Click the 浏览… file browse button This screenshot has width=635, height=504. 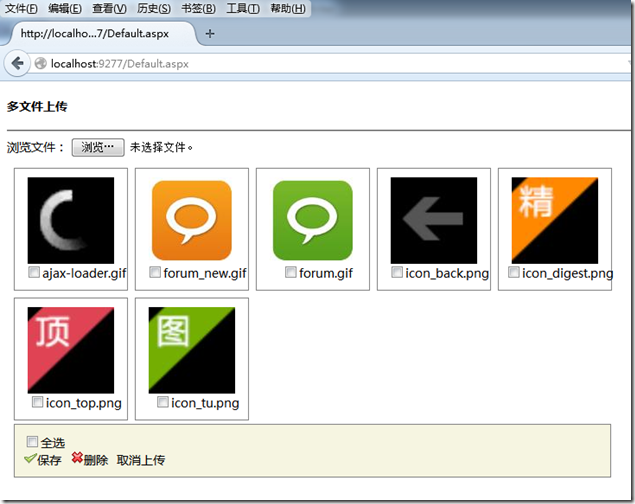pos(98,147)
